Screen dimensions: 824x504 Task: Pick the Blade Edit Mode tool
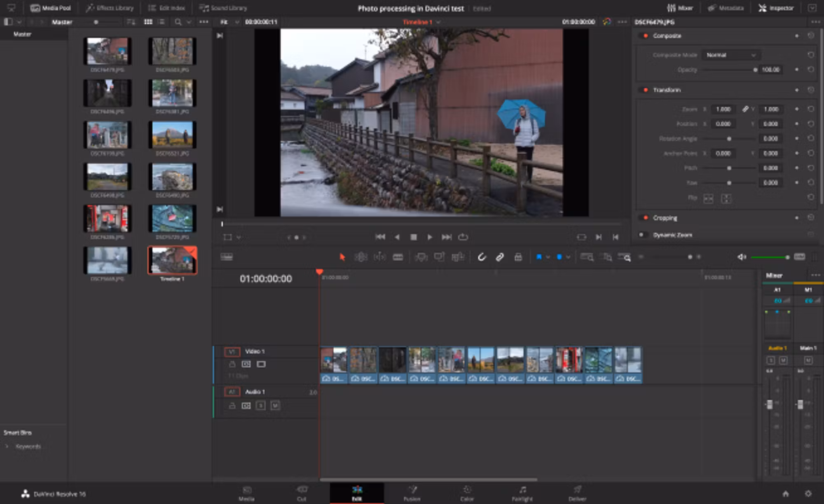point(398,257)
